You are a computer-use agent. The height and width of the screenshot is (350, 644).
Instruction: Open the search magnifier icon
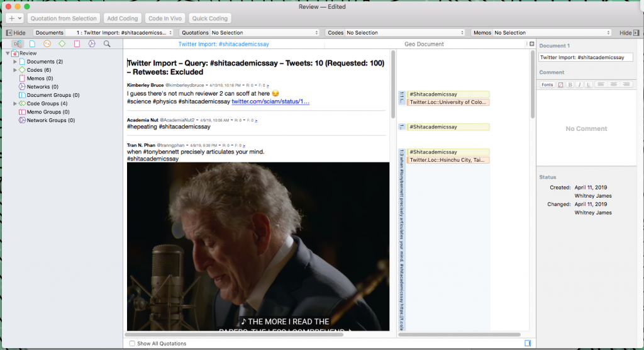(107, 43)
